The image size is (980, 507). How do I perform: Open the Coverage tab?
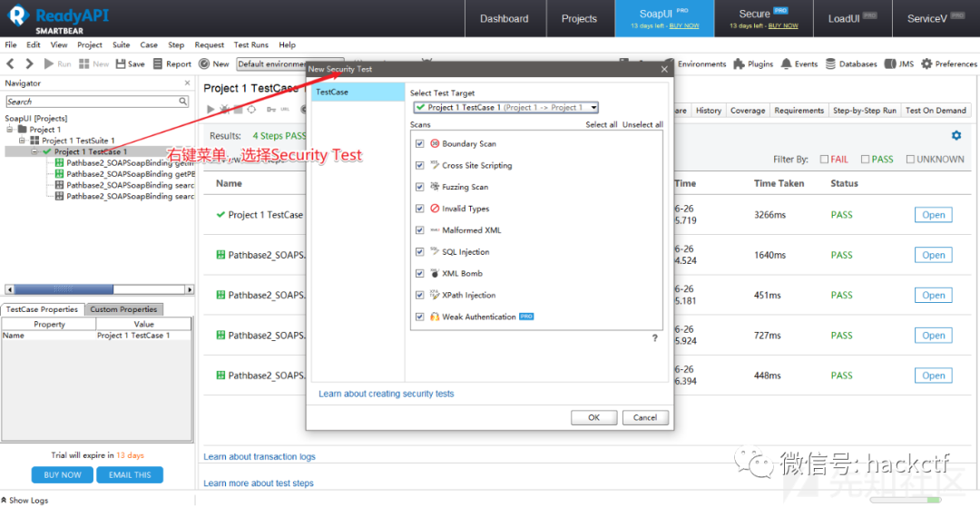click(748, 110)
